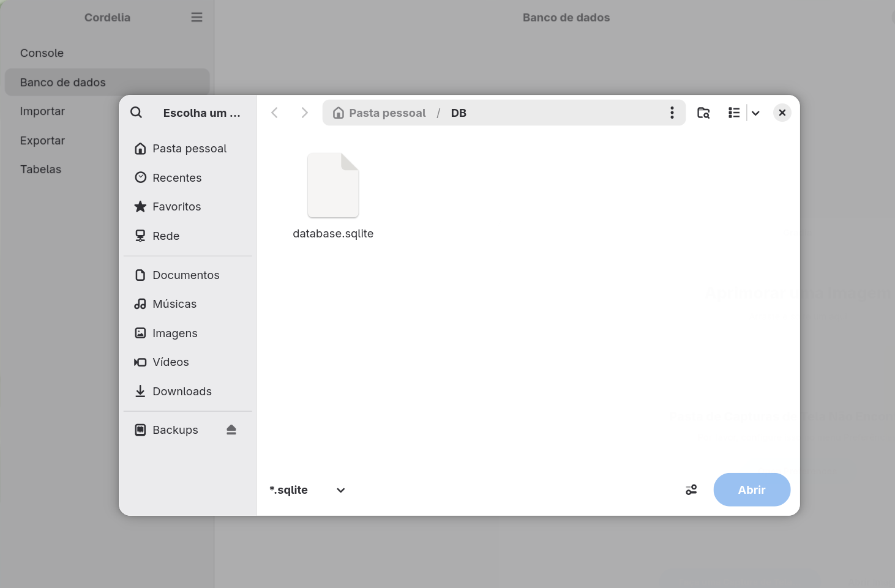Go forward with the right arrow button
This screenshot has height=588, width=895.
304,113
